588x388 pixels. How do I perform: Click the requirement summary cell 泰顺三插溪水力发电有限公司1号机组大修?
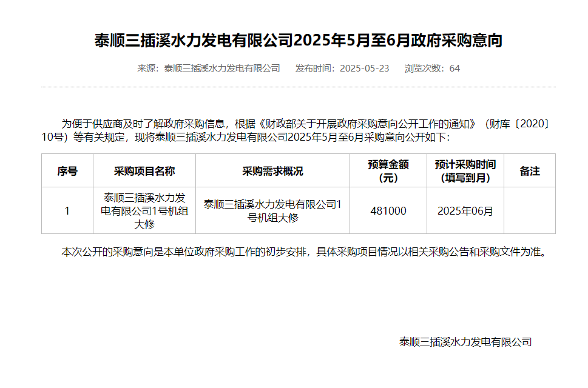272,211
